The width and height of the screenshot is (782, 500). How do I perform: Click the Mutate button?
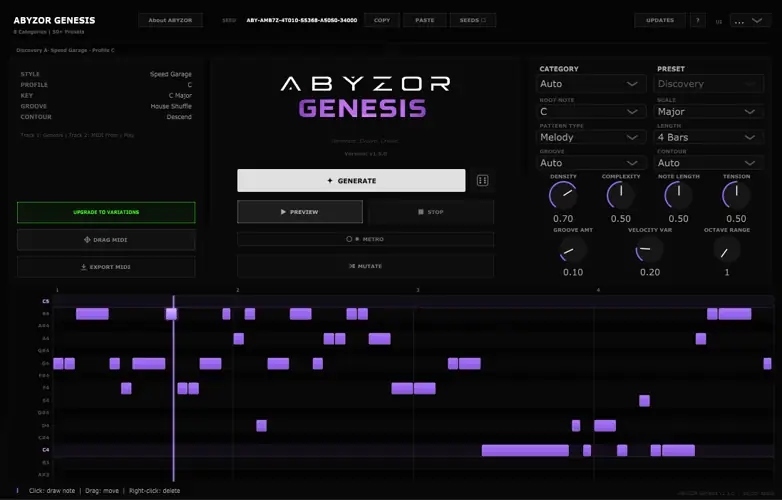(x=366, y=266)
